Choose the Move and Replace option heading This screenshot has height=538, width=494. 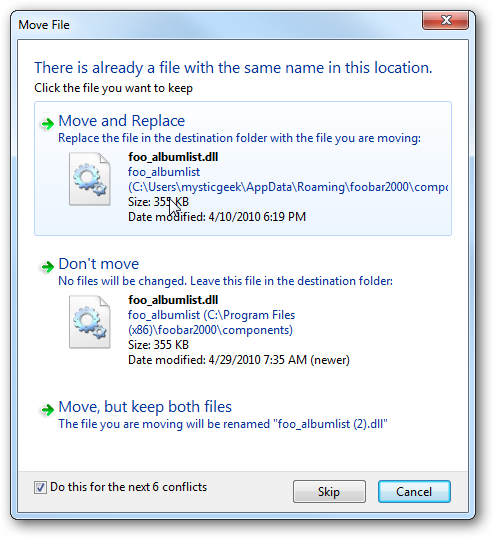pyautogui.click(x=122, y=121)
